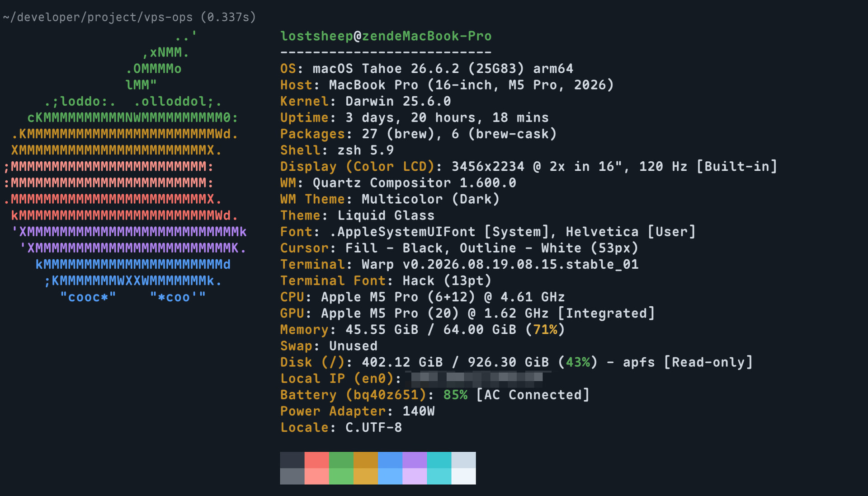Viewport: 868px width, 496px height.
Task: Click the dark gray swatch in top row
Action: click(292, 460)
